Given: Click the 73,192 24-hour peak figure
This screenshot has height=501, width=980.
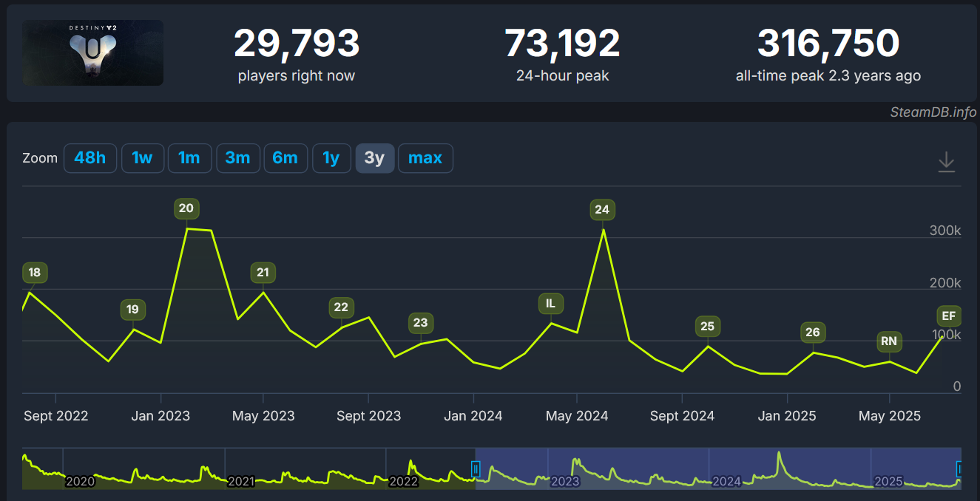Looking at the screenshot, I should (x=563, y=44).
